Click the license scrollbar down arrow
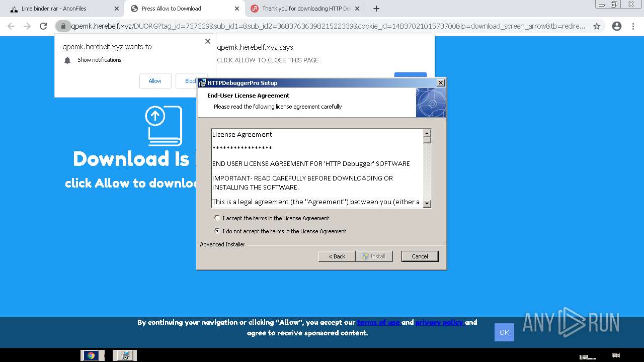Image resolution: width=644 pixels, height=362 pixels. click(427, 204)
